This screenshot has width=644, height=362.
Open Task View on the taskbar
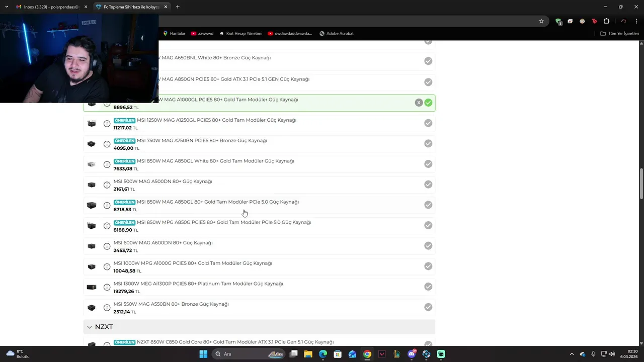tap(294, 354)
